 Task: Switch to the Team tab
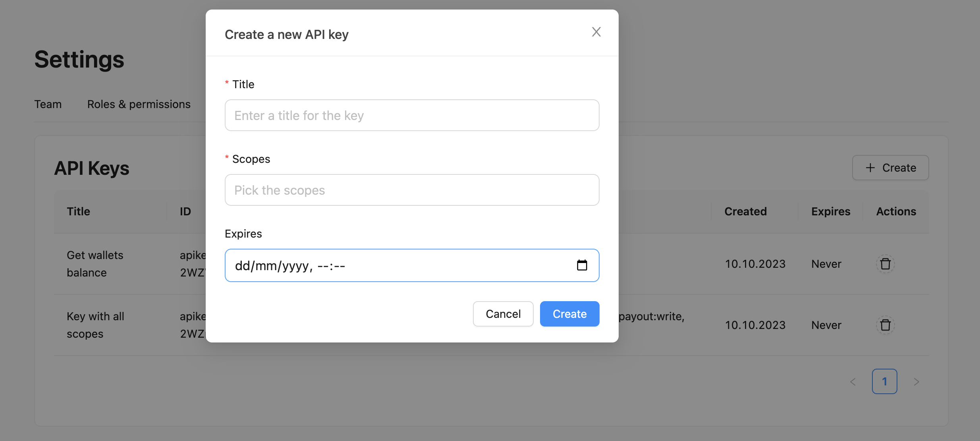48,104
